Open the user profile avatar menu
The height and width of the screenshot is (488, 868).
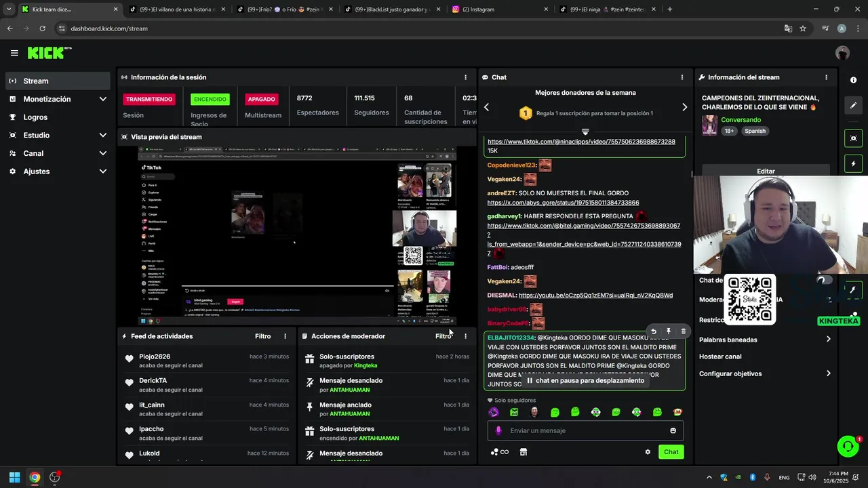click(842, 53)
